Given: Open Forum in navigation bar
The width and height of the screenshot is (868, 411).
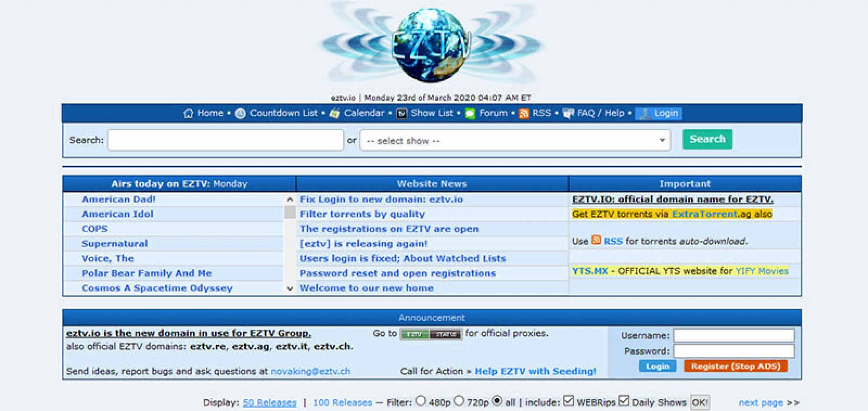Looking at the screenshot, I should [493, 113].
